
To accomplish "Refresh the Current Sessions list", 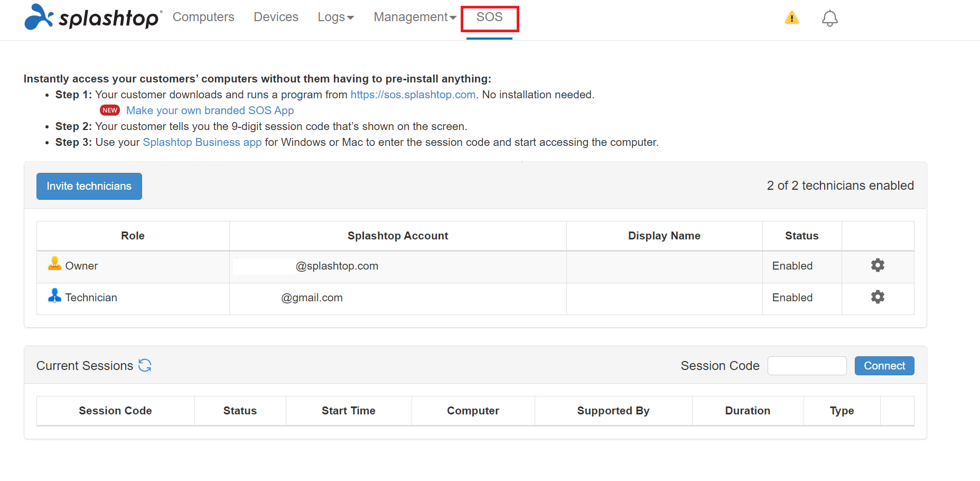I will click(145, 365).
